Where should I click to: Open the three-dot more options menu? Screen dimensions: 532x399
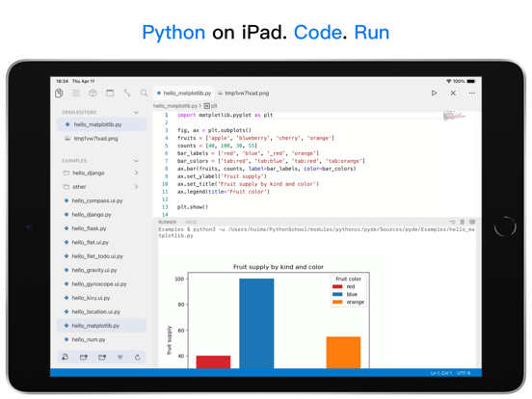[x=472, y=93]
